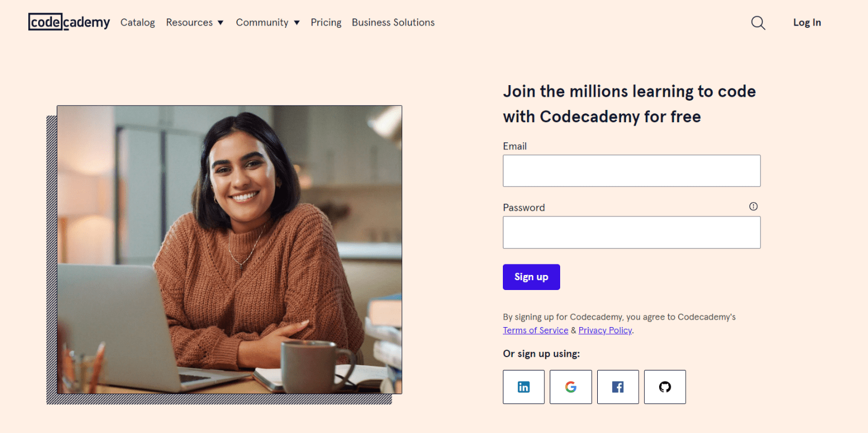Click the Sign up button
868x433 pixels.
pyautogui.click(x=531, y=277)
